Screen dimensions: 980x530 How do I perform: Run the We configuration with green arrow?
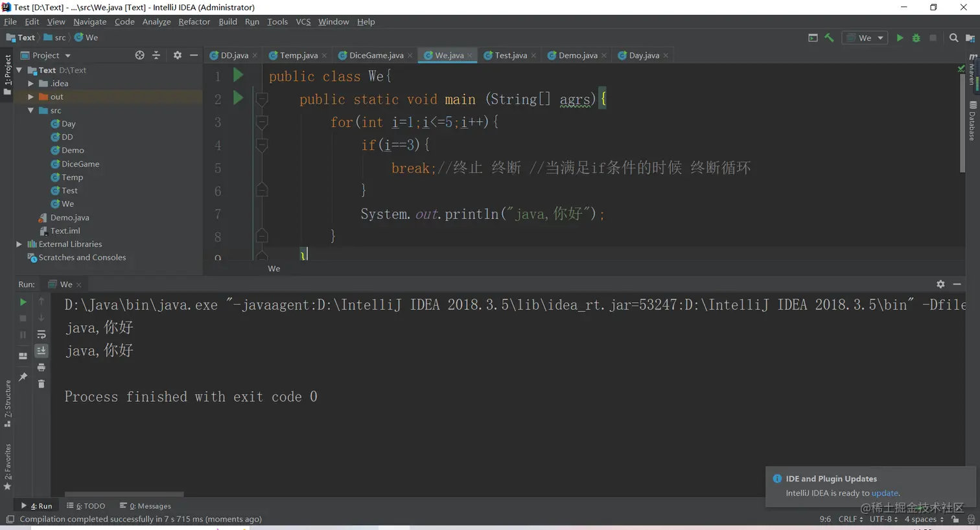[900, 38]
